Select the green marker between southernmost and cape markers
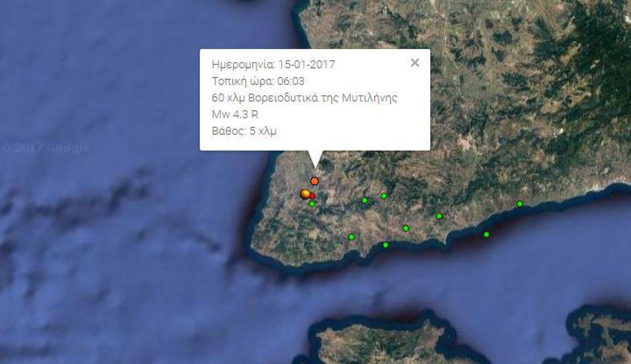 (406, 228)
